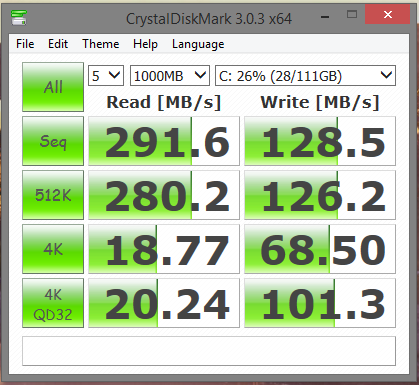Start the Seq sequential test
419x385 pixels.
click(53, 141)
